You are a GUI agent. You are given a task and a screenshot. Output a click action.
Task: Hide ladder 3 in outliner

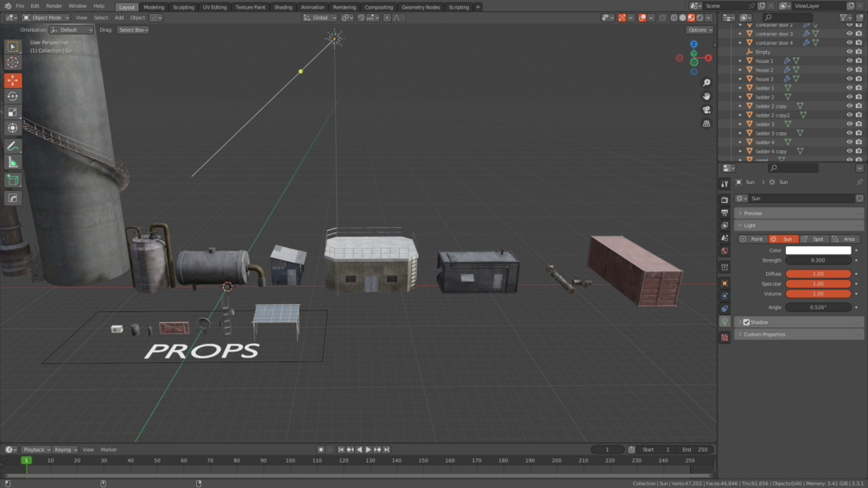(x=849, y=124)
